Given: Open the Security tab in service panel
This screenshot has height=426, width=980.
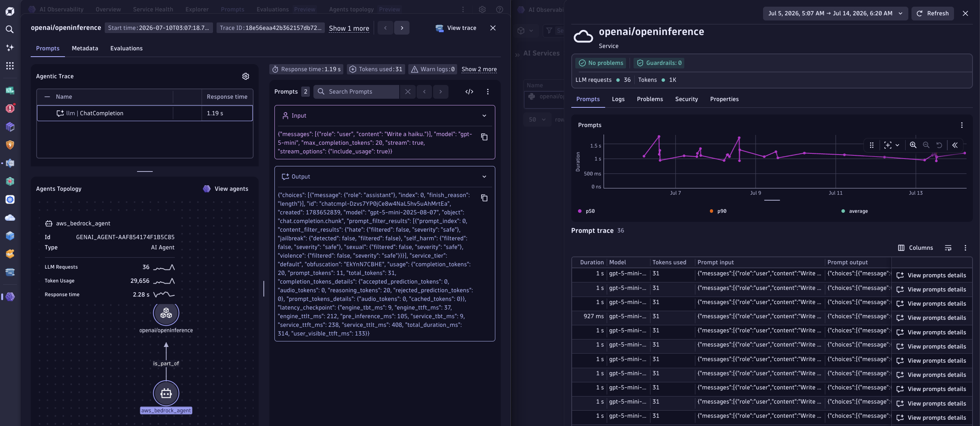Looking at the screenshot, I should point(686,99).
